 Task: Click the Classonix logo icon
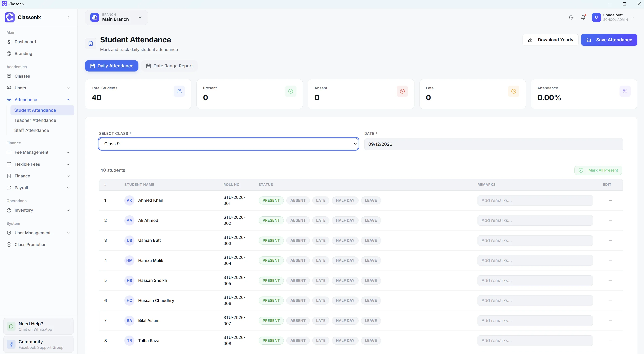pos(9,17)
